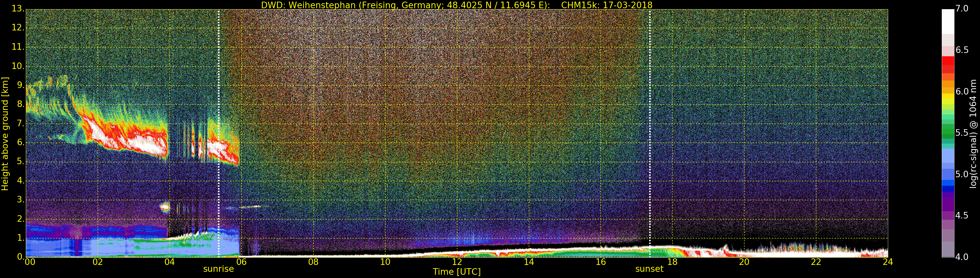This screenshot has height=278, width=980.
Task: Click the small bright spot near 04 UTC, 2.6 km
Action: 165,207
